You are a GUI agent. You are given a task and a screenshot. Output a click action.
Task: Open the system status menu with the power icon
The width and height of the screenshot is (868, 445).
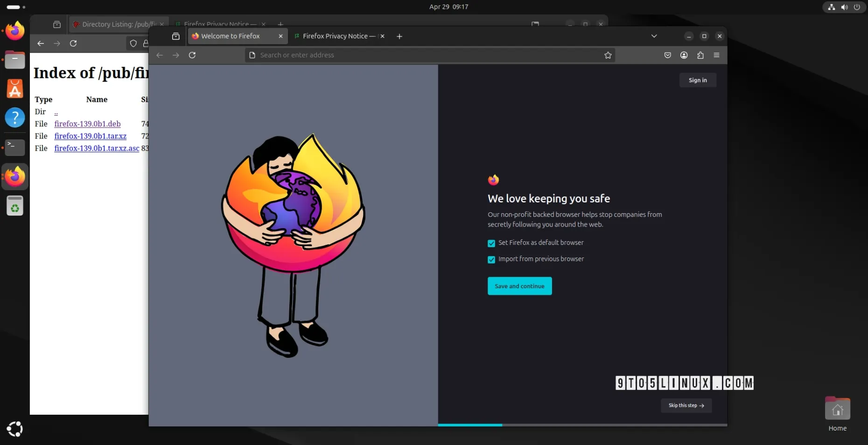point(844,7)
